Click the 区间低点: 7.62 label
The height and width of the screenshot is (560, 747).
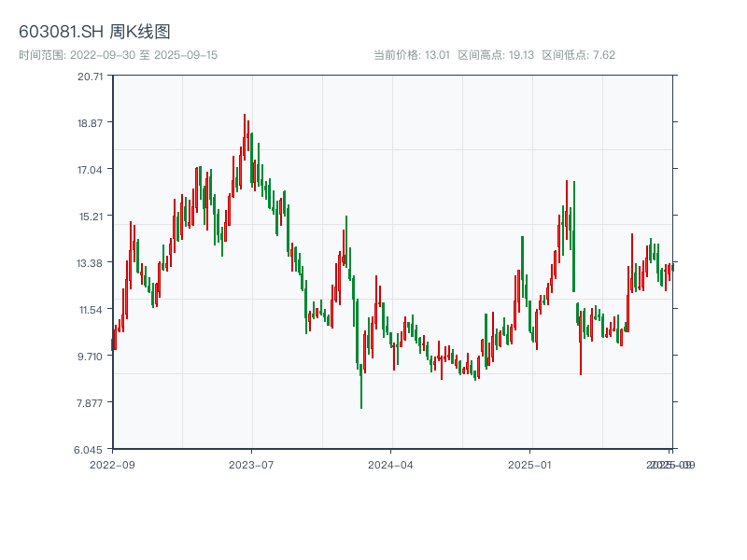pos(578,55)
